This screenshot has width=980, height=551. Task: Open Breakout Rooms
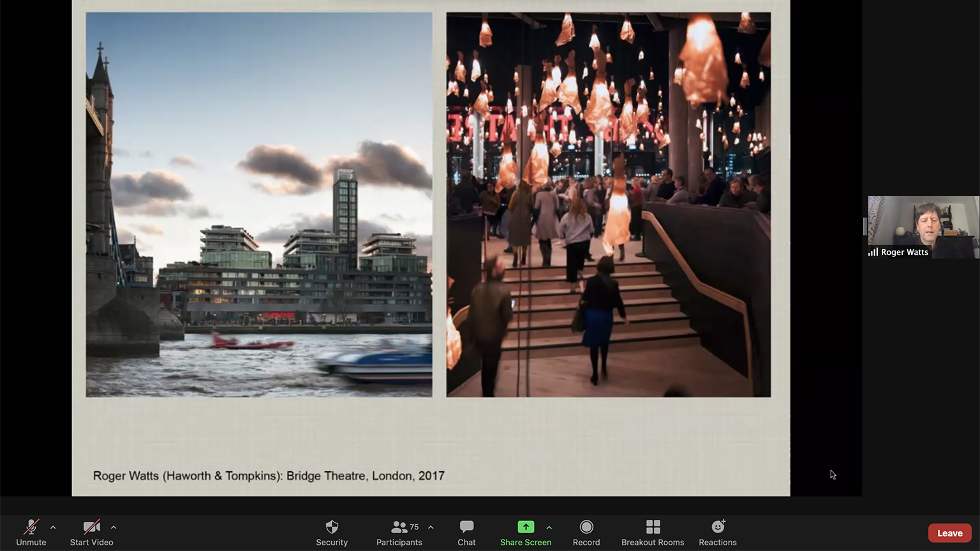pyautogui.click(x=652, y=533)
